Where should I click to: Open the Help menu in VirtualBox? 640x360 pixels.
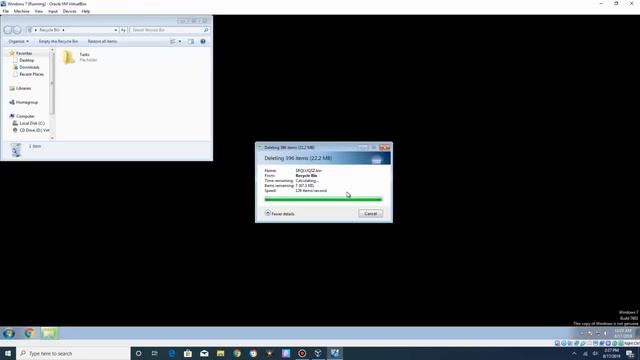click(86, 11)
